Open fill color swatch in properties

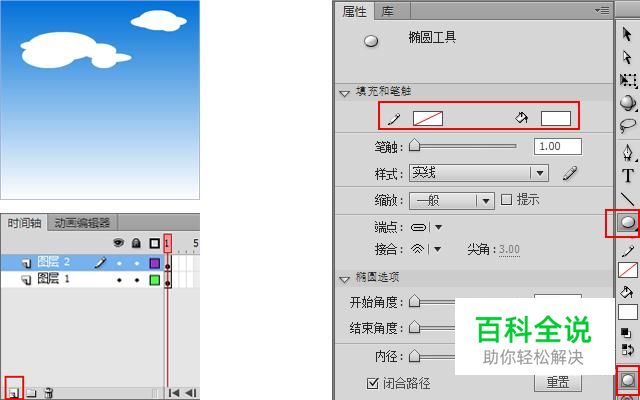click(556, 118)
